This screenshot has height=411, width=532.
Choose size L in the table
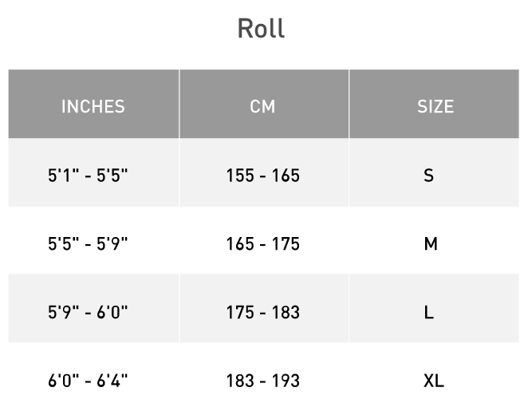pos(429,312)
